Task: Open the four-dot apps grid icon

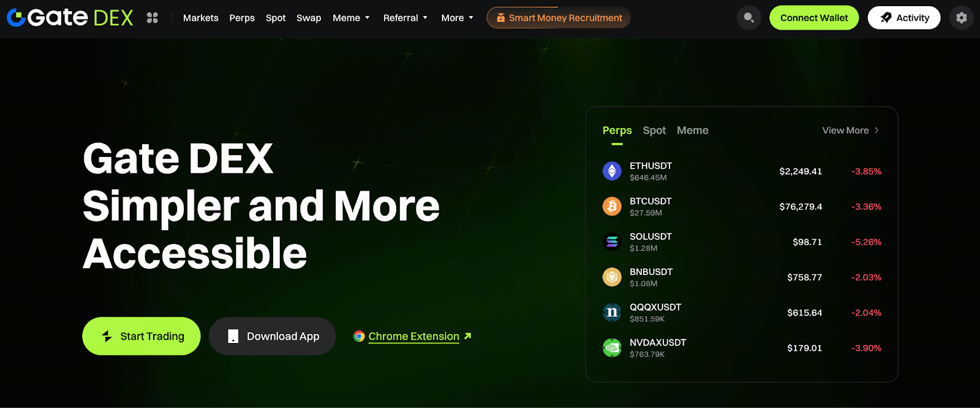Action: 153,18
